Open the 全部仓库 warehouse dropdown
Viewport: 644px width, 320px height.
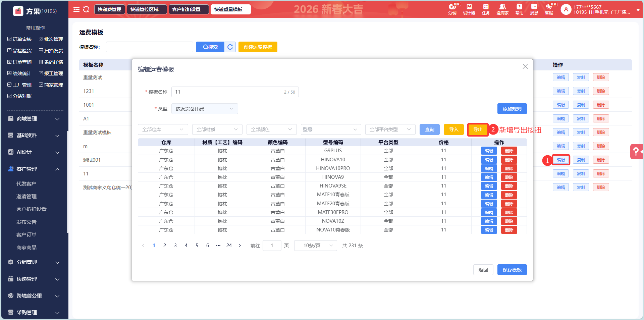click(163, 129)
